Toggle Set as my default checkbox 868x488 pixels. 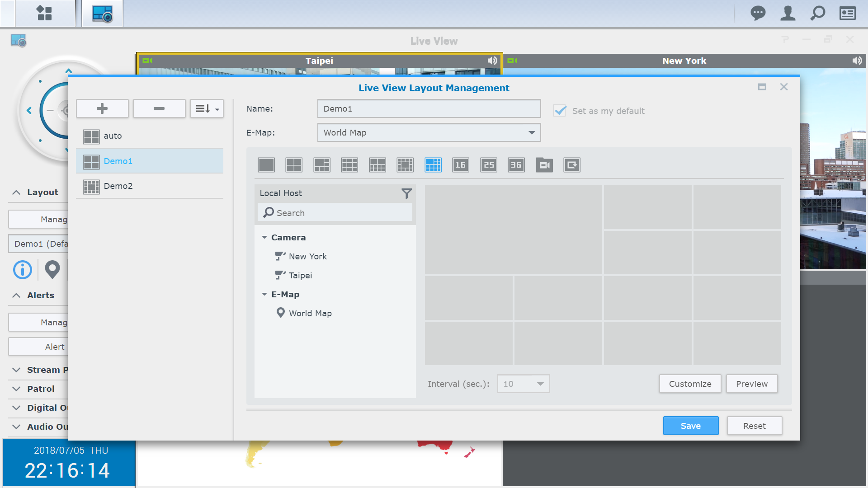(560, 111)
